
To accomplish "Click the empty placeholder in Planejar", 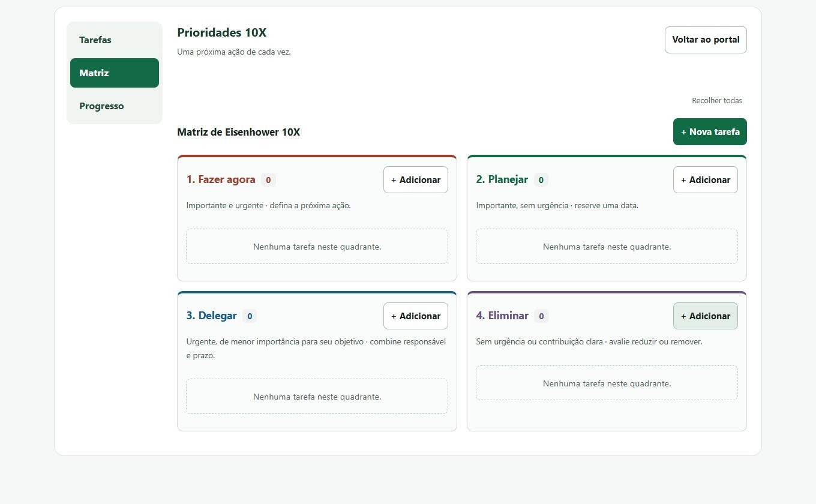I will click(607, 247).
